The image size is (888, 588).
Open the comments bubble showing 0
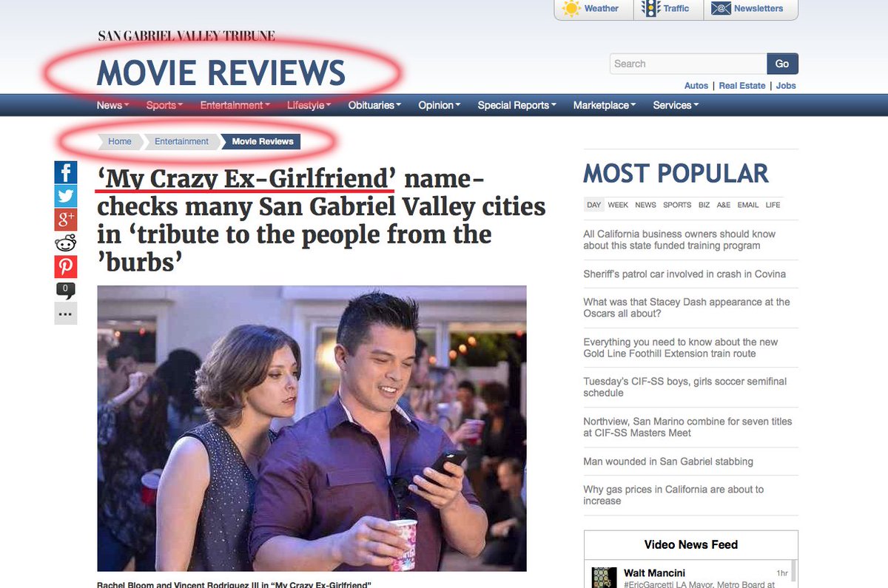(66, 291)
